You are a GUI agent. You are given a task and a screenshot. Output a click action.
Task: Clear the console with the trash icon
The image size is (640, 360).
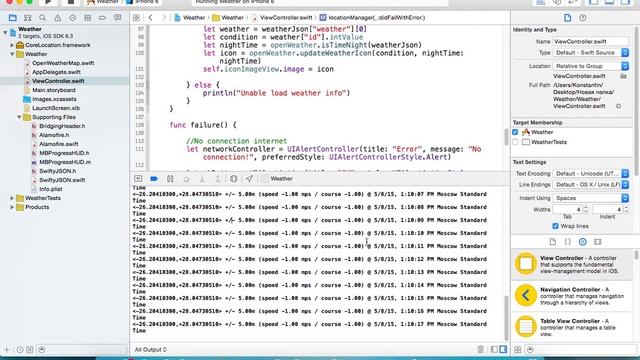[x=480, y=349]
